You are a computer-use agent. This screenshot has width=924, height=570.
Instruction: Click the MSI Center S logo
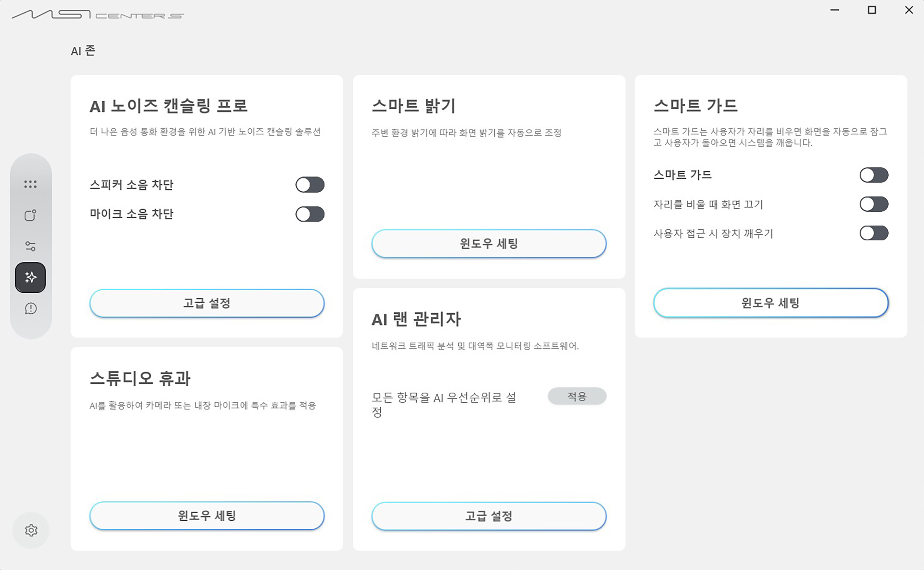tap(98, 14)
